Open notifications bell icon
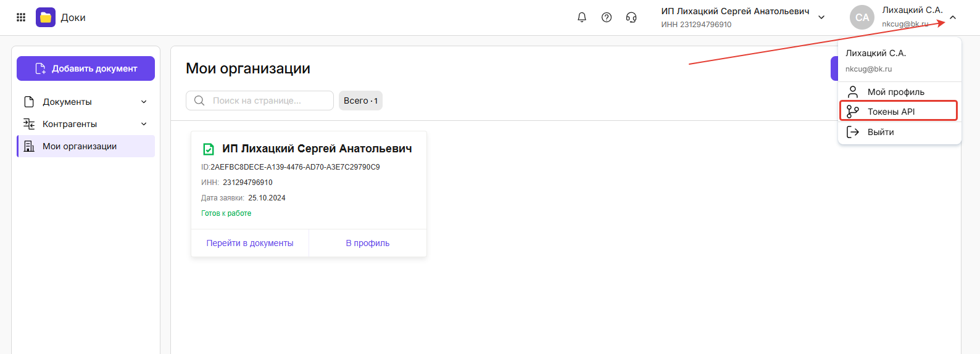 (581, 17)
